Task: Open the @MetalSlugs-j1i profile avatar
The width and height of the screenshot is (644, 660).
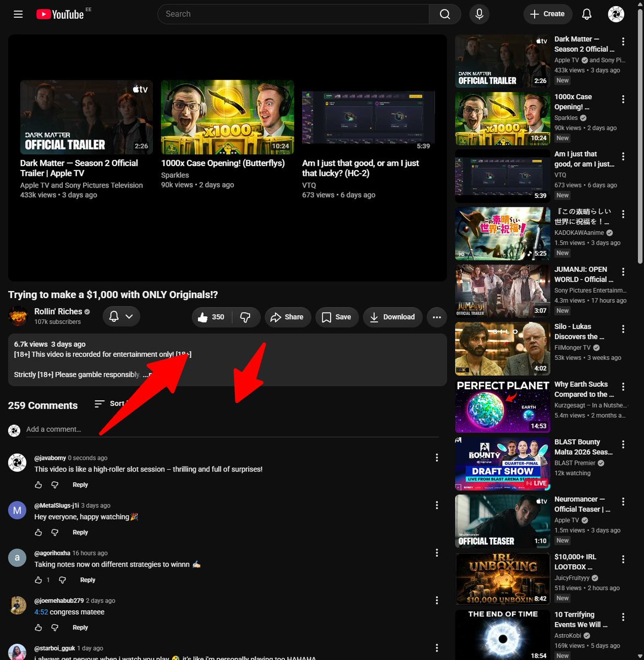Action: click(17, 510)
